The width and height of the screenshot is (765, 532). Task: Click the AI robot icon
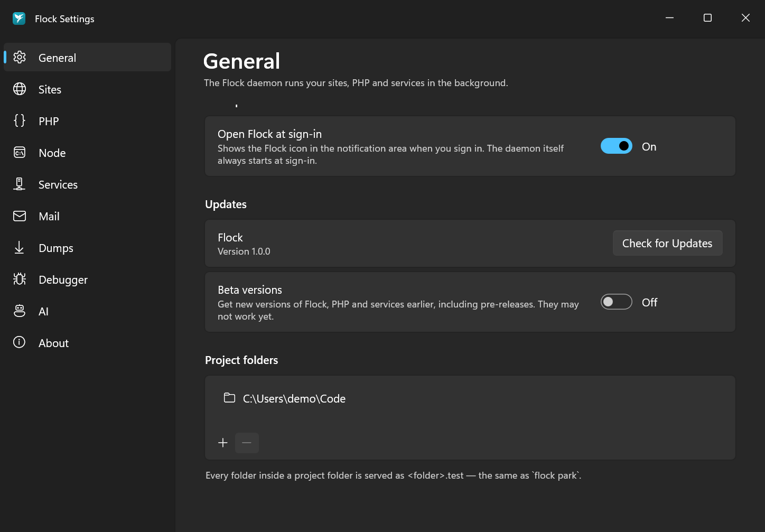click(20, 311)
